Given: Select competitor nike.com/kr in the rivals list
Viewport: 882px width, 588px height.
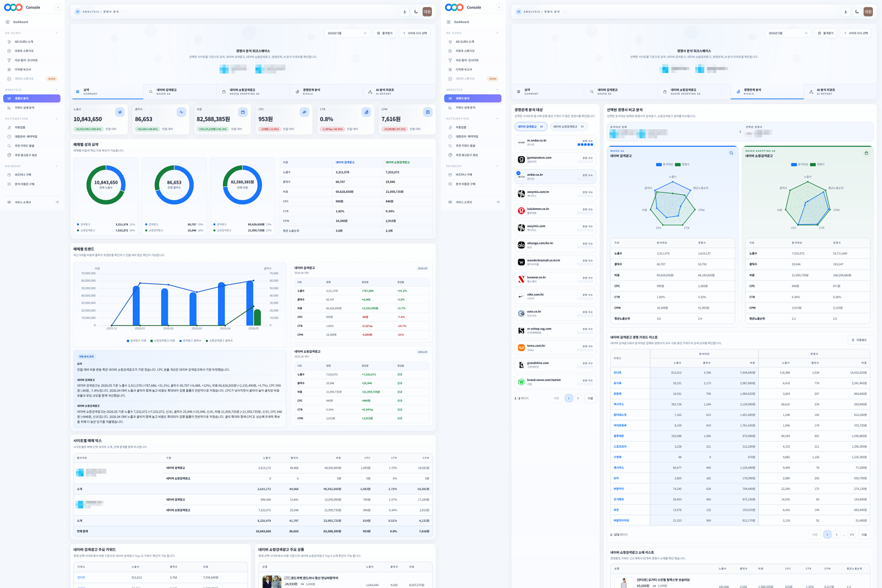Looking at the screenshot, I should (x=555, y=296).
